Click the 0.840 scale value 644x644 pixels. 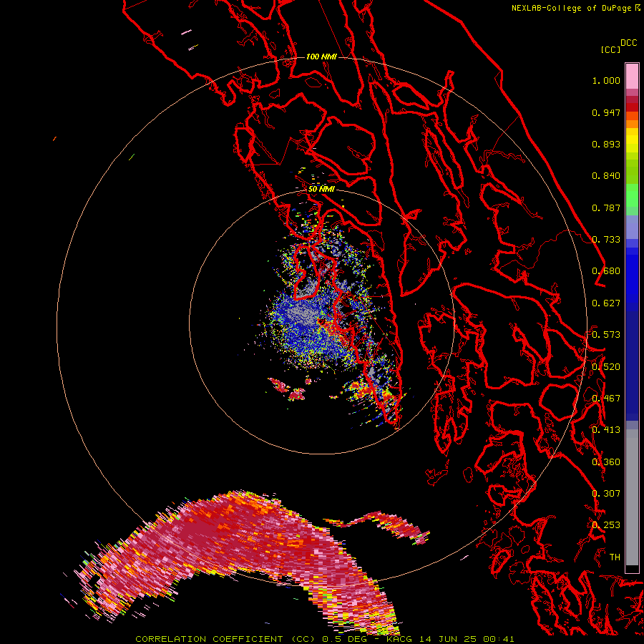[606, 176]
